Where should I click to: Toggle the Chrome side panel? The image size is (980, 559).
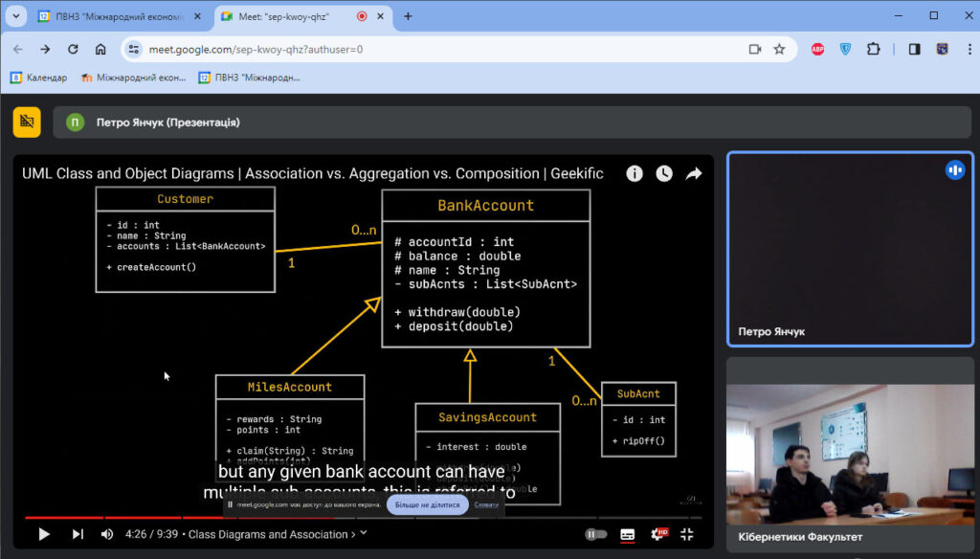pyautogui.click(x=914, y=49)
